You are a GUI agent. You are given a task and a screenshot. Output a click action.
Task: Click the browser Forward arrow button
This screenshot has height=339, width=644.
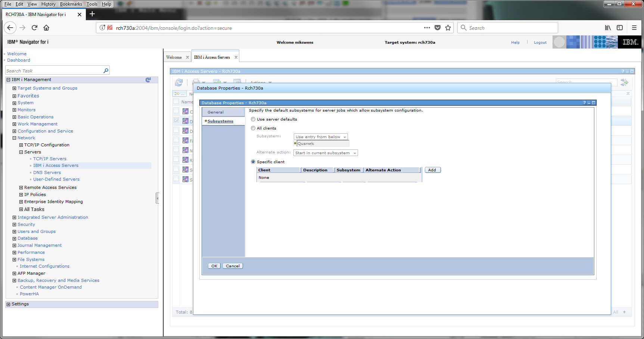point(22,28)
